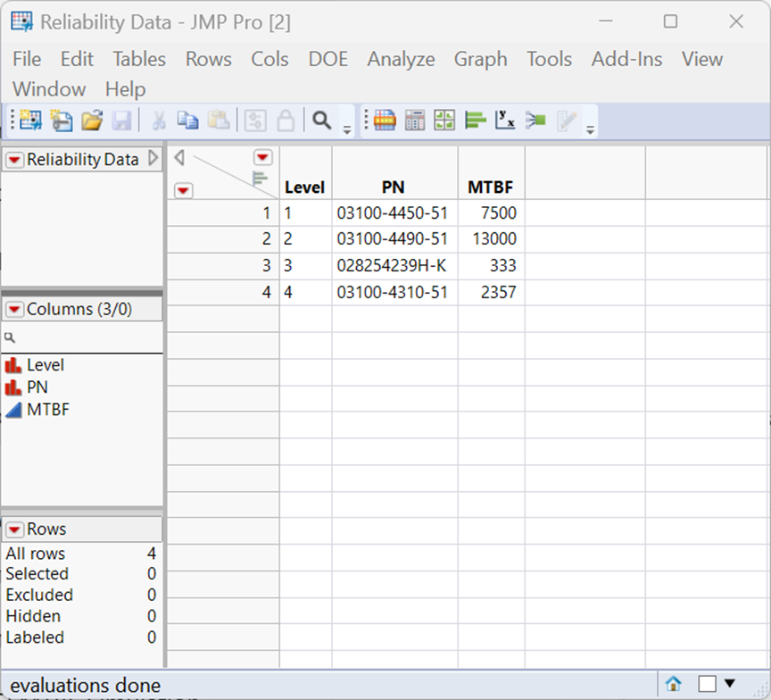Viewport: 771px width, 700px height.
Task: Open the Analyze menu
Action: [x=401, y=59]
